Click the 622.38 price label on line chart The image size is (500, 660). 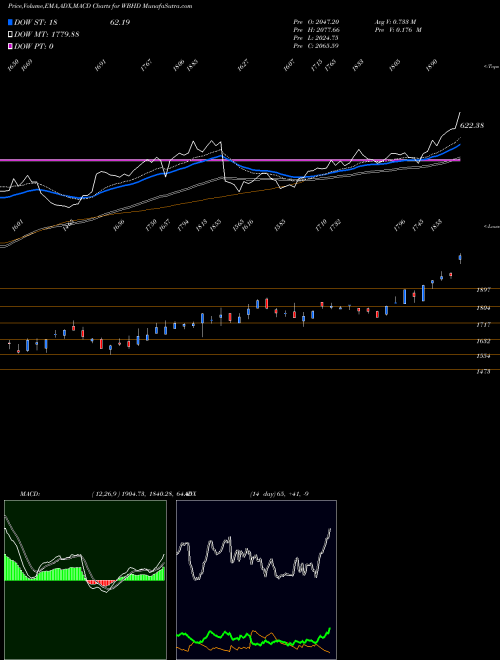tap(472, 125)
